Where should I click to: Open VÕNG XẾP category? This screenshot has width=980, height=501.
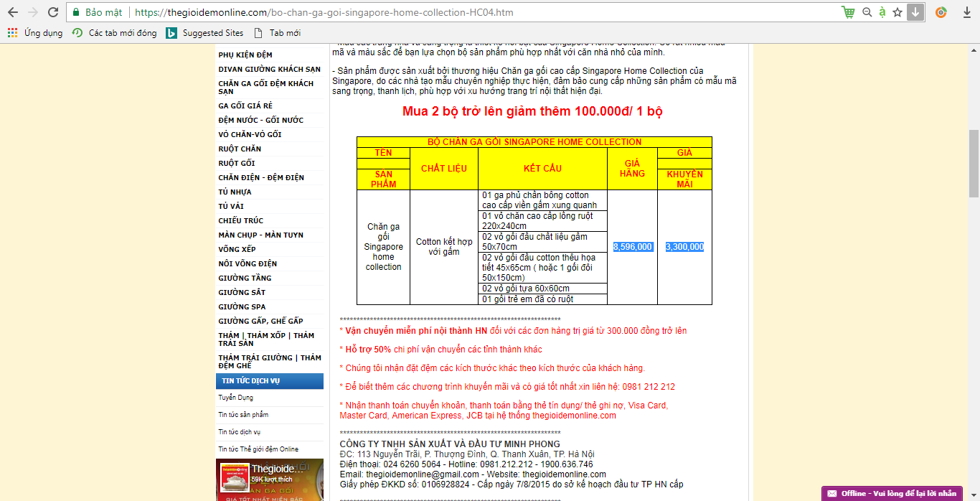(237, 250)
